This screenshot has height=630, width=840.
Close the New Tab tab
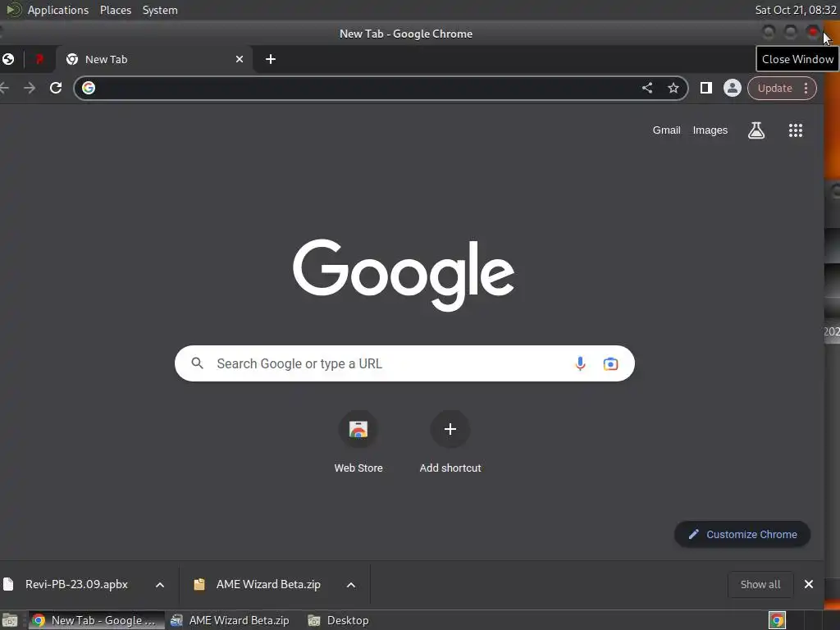(240, 59)
